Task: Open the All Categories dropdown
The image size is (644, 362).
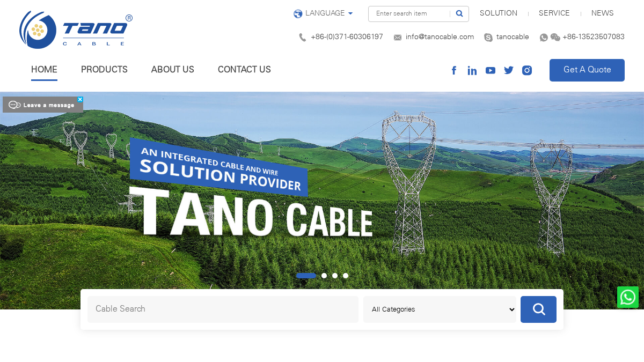Action: [x=440, y=309]
